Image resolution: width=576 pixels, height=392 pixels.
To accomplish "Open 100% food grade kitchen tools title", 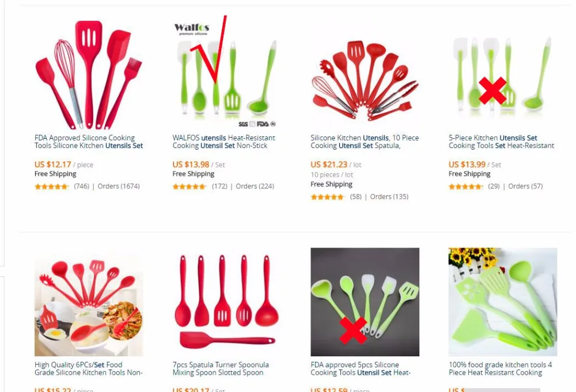I will click(x=500, y=368).
